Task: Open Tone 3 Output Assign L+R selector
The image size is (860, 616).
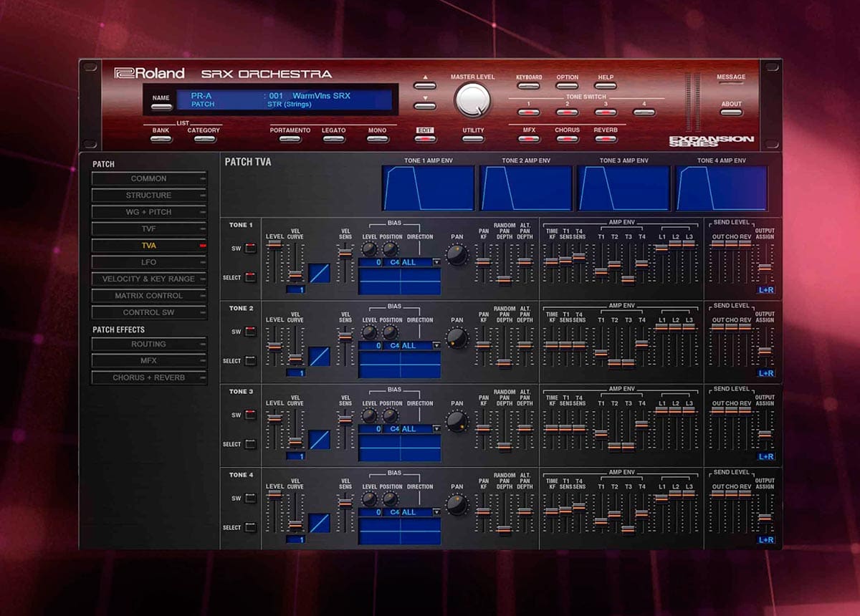Action: (x=766, y=456)
